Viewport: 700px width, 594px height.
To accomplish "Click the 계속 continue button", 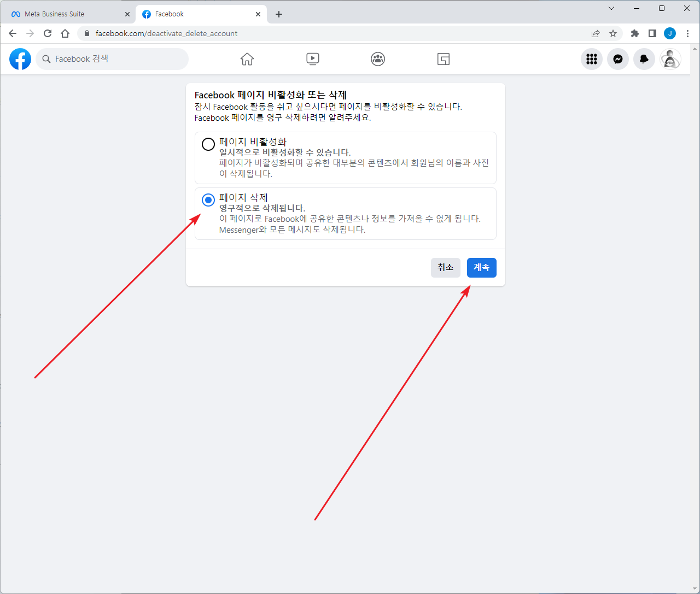I will [x=482, y=268].
